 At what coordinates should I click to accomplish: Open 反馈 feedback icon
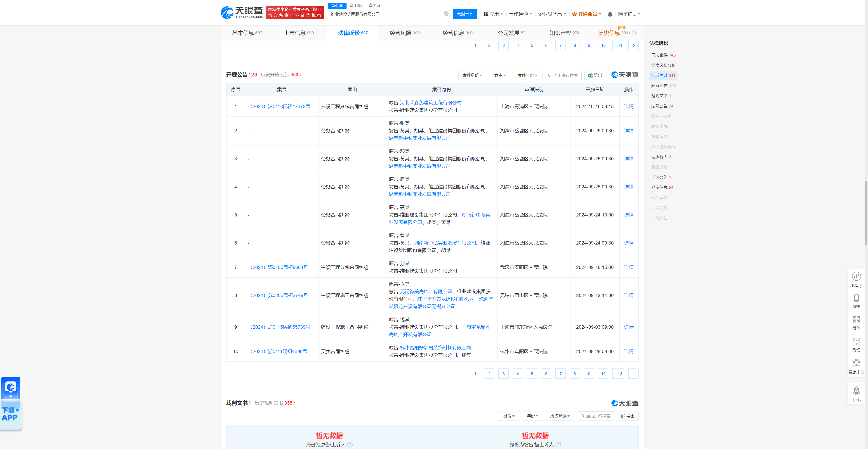coord(856,345)
